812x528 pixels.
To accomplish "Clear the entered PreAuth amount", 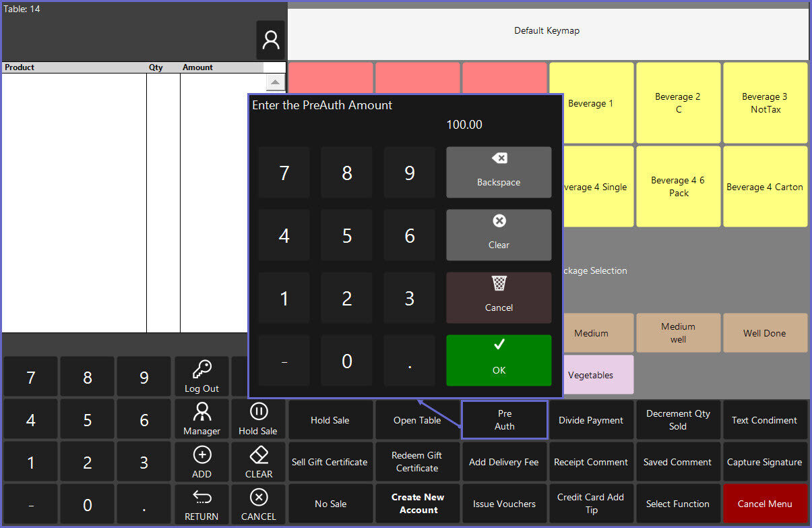I will [x=499, y=235].
